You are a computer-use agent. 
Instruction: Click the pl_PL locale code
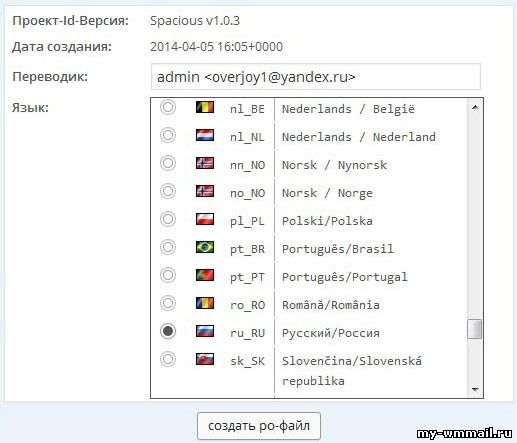pos(247,221)
